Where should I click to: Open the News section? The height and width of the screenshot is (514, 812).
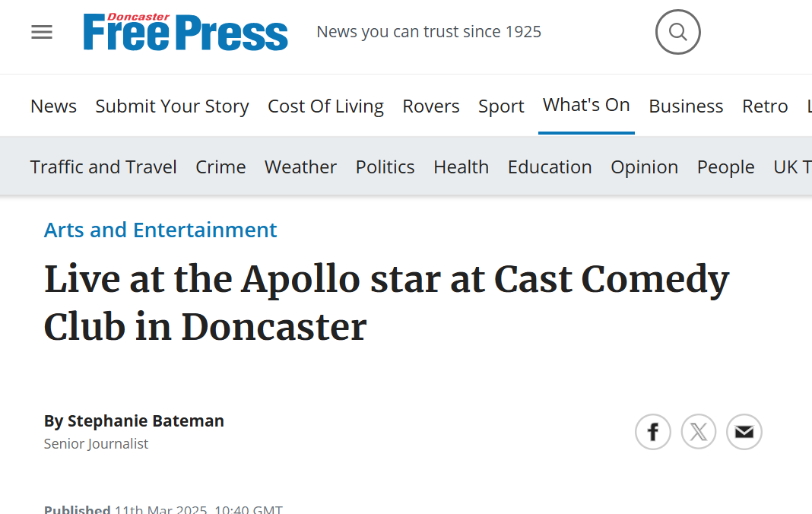pyautogui.click(x=53, y=106)
